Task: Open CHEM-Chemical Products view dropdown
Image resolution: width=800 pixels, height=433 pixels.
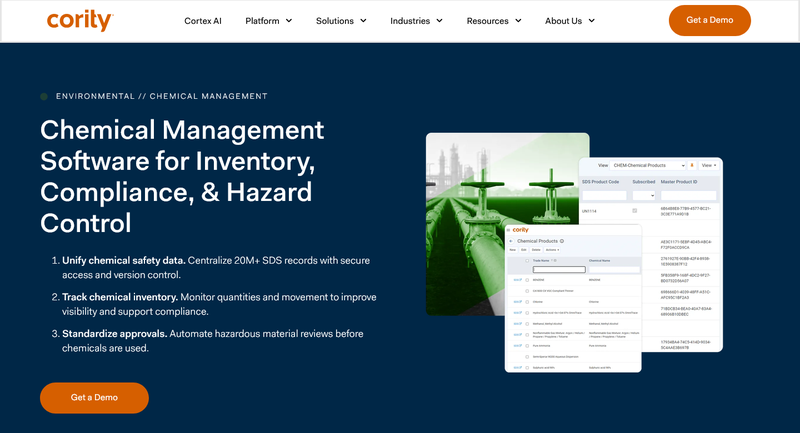Action: (x=647, y=165)
